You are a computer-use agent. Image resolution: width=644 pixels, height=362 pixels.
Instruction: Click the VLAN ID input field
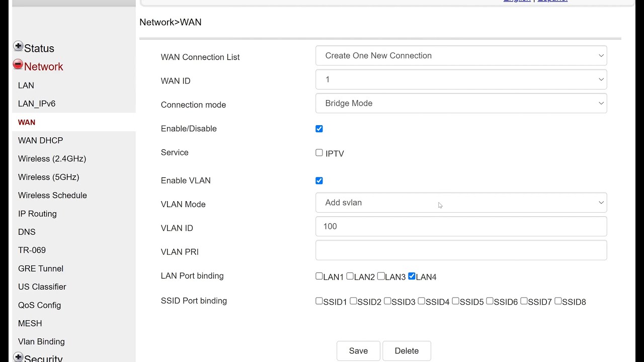[x=461, y=226]
